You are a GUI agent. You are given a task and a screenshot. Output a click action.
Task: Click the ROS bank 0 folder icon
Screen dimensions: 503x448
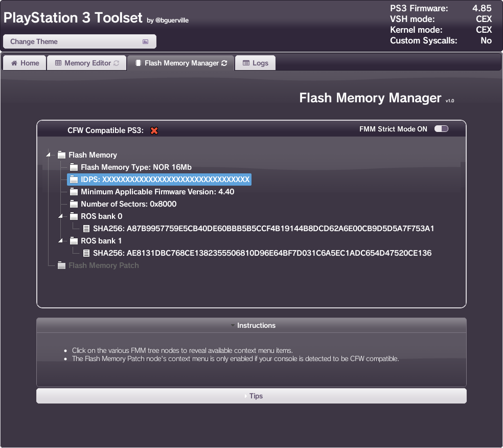74,216
